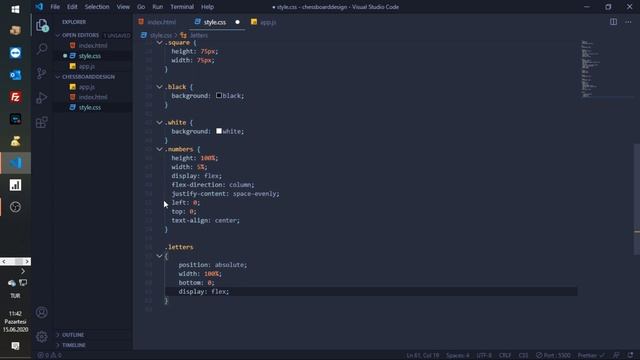Switch to the index.html editor tab

pos(161,22)
